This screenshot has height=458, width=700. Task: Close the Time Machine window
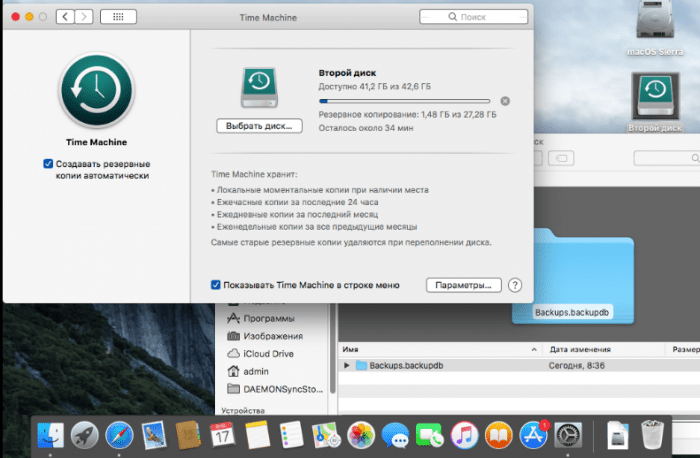coord(15,17)
